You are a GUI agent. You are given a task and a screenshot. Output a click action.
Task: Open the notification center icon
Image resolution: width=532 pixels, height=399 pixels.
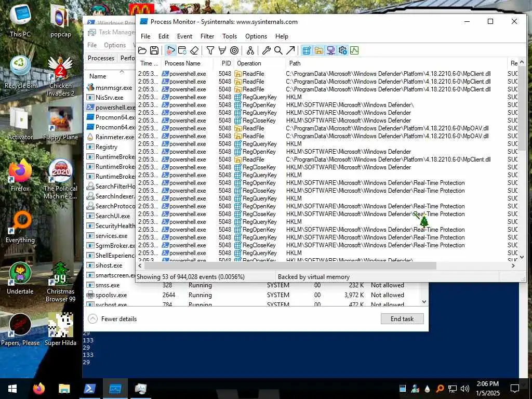coord(515,389)
